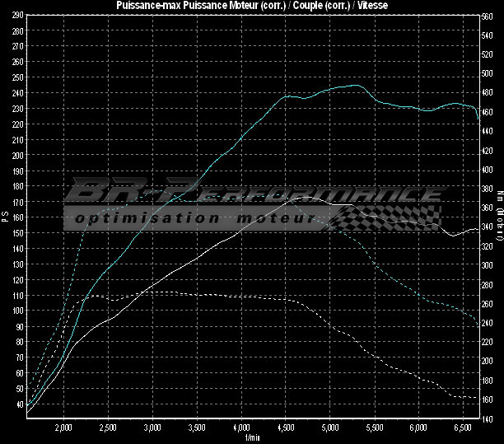Select the 2,000 tick on the rpm axis

point(63,429)
